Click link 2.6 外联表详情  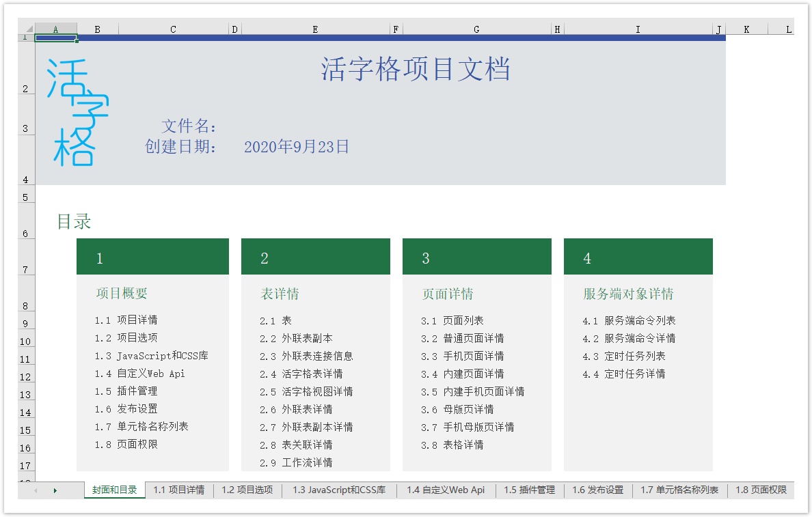pyautogui.click(x=296, y=409)
